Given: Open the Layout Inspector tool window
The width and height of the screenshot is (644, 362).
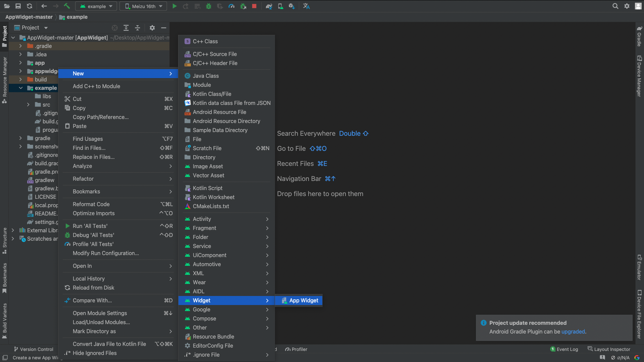Looking at the screenshot, I should click(x=609, y=349).
